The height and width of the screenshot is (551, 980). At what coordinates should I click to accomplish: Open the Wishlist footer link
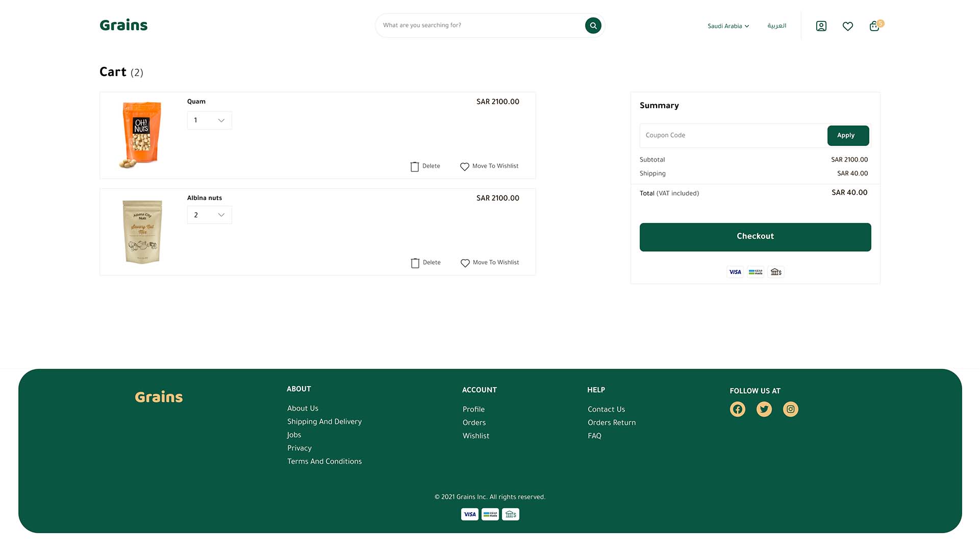[x=476, y=436]
